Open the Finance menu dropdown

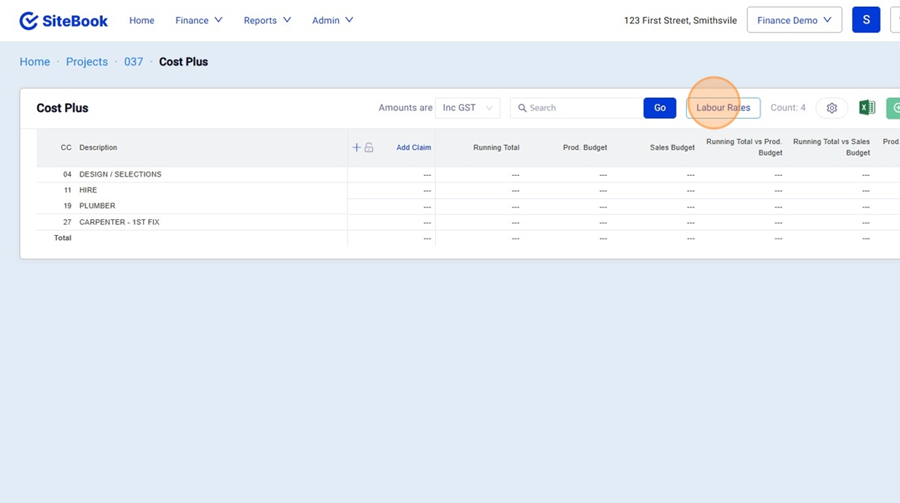coord(198,20)
